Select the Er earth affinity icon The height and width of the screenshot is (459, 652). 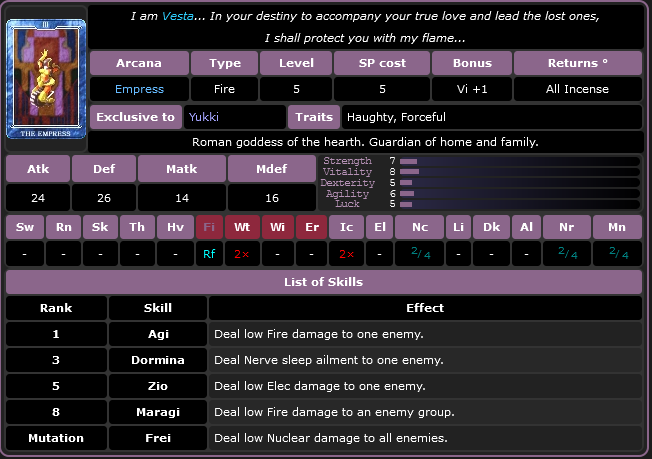tap(312, 227)
